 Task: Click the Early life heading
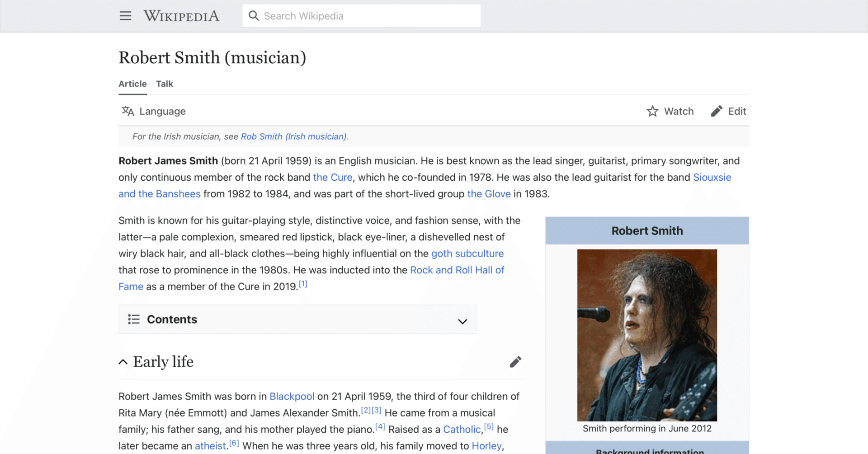click(x=163, y=362)
